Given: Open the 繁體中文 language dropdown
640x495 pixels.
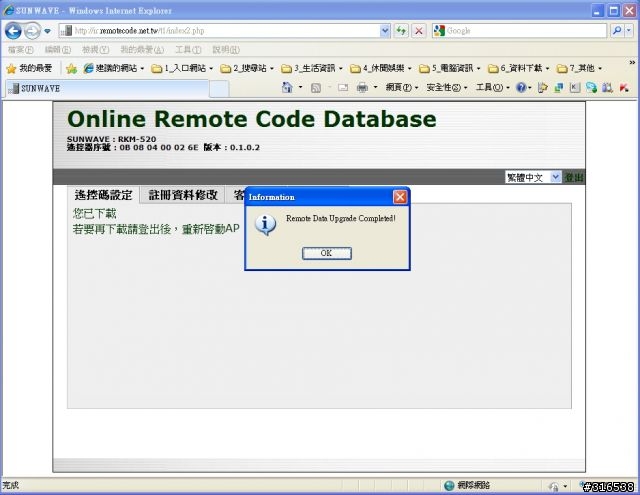Looking at the screenshot, I should tap(533, 177).
